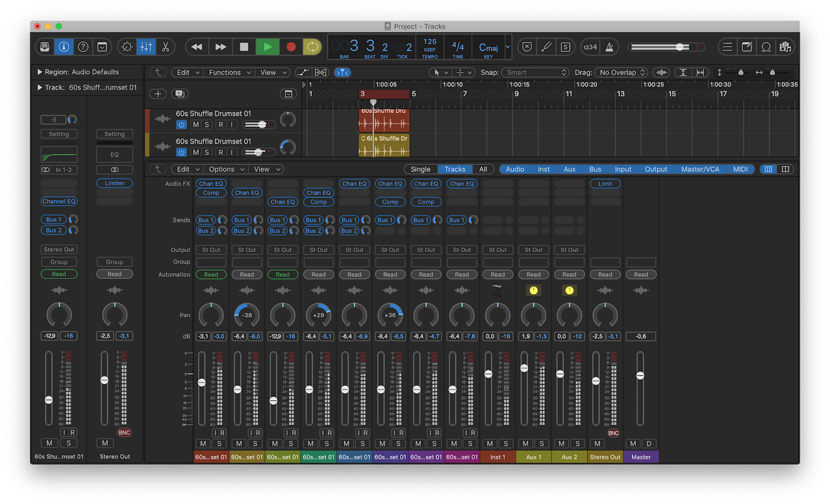Open the pointer tool selection menu
830x504 pixels.
point(440,72)
